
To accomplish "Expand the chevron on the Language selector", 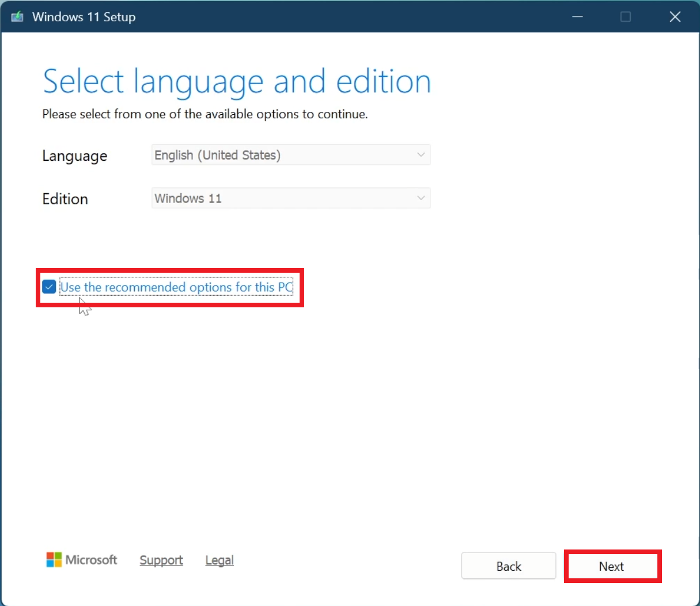I will pyautogui.click(x=421, y=155).
